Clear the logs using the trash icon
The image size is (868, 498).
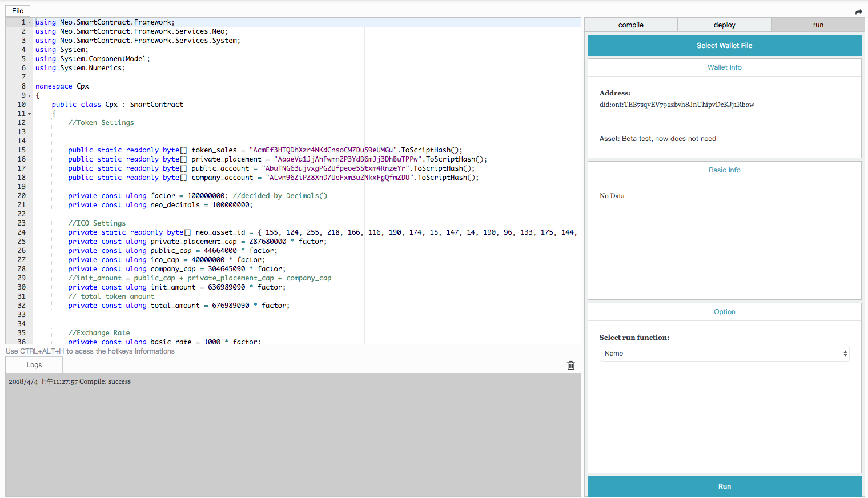[570, 365]
